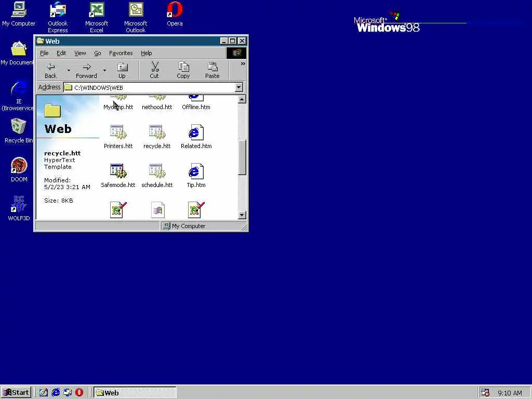The image size is (532, 399).
Task: Open My Documents desktop folder
Action: pyautogui.click(x=18, y=54)
